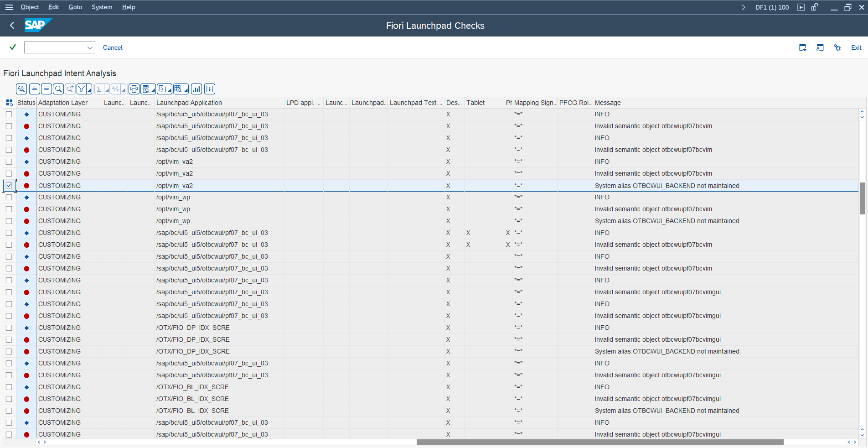This screenshot has width=868, height=448.
Task: Click the unlocked padlock icon in the title bar
Action: (815, 7)
